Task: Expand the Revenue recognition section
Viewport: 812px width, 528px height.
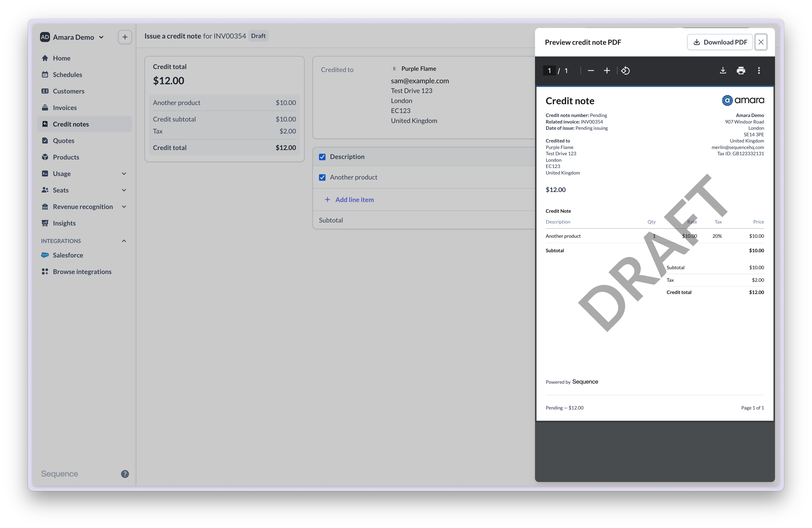Action: [124, 207]
